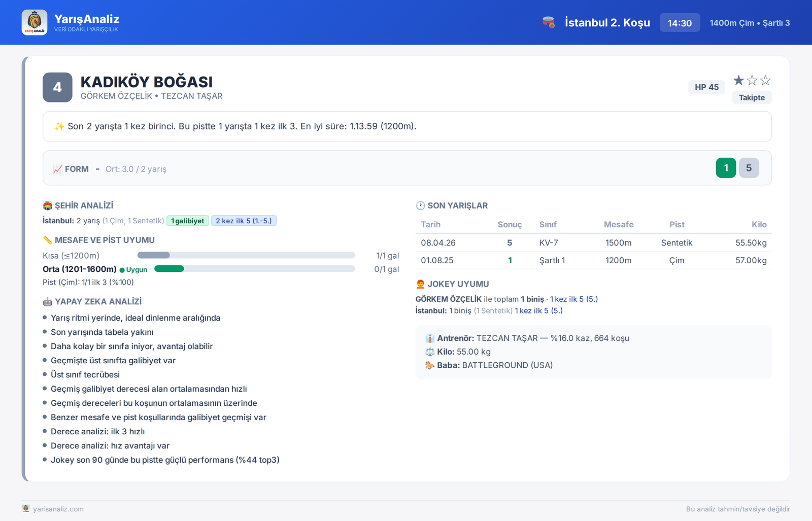Screen dimensions: 812x521
Task: Click the gray form result 5 badge
Action: click(749, 168)
